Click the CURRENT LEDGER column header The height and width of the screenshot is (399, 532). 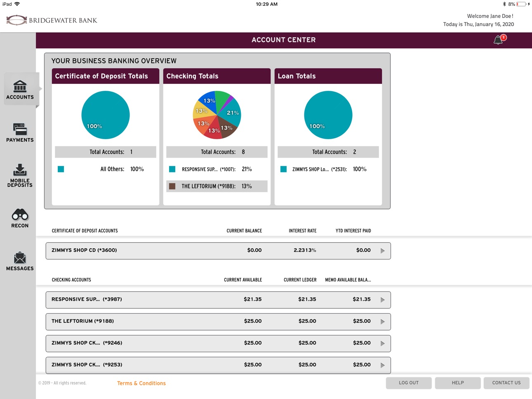tap(300, 280)
